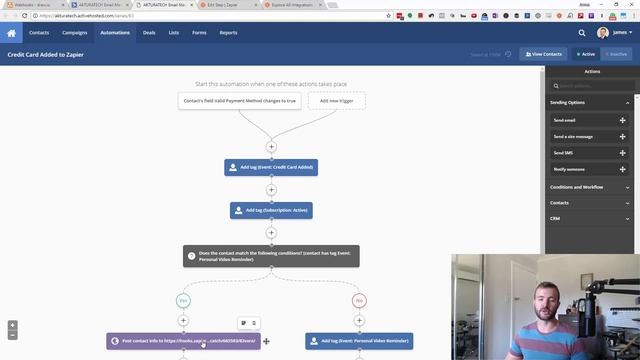Open the ActiveCampaign home icon
This screenshot has width=640, height=360.
[x=11, y=33]
